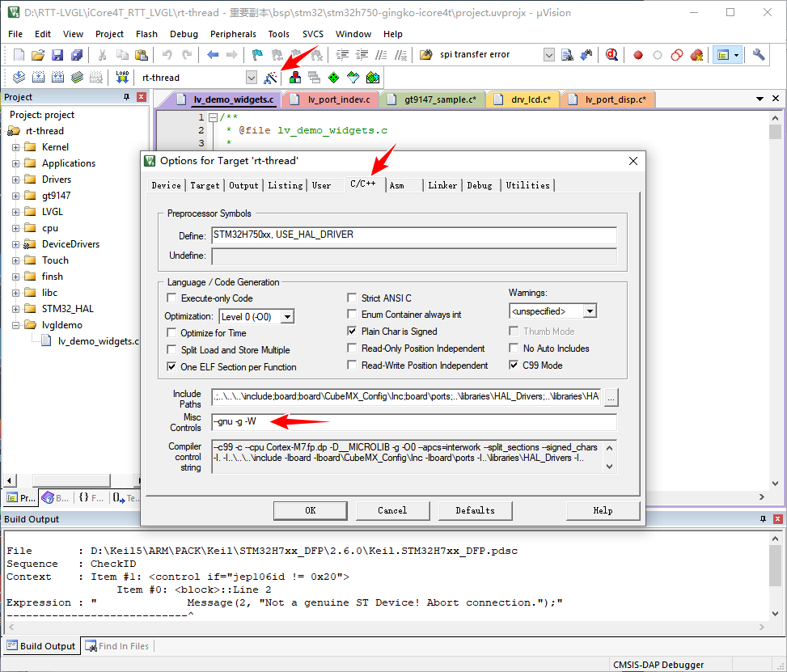Click into the Misc Controls input field
Image resolution: width=787 pixels, height=672 pixels.
[x=414, y=422]
